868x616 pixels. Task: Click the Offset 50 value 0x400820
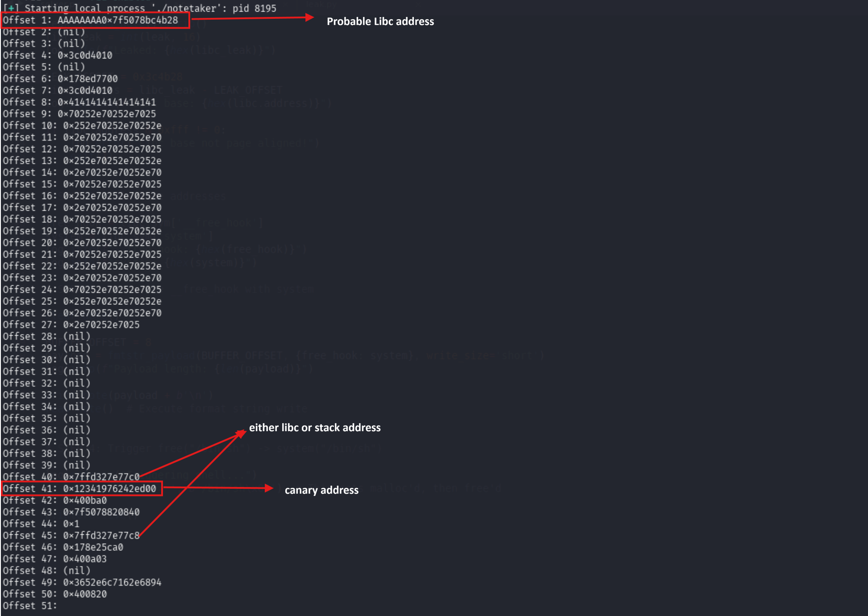[x=85, y=594]
